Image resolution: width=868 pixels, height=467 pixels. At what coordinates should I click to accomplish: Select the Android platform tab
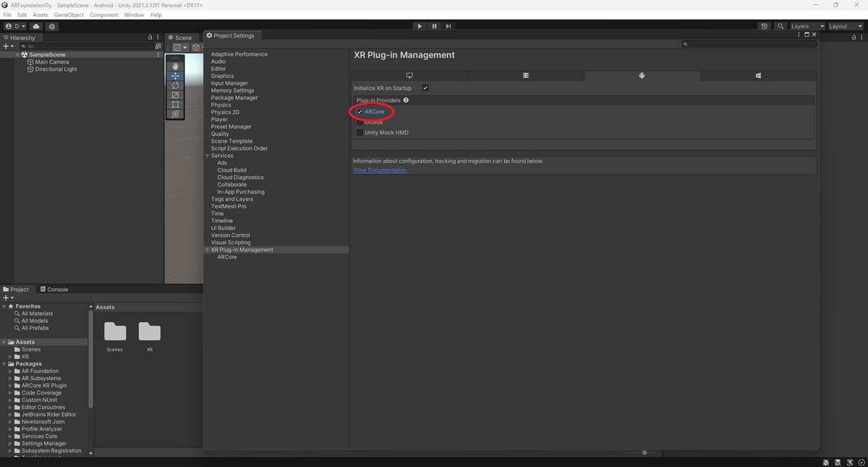click(642, 75)
